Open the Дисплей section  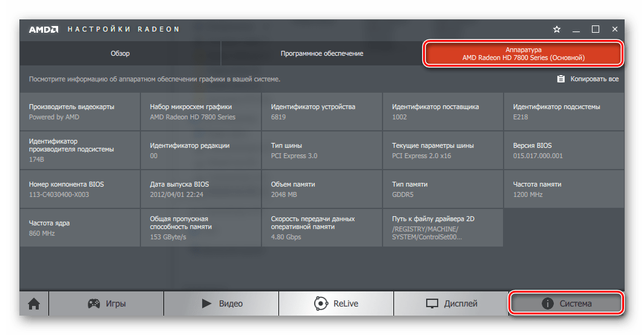pos(452,303)
